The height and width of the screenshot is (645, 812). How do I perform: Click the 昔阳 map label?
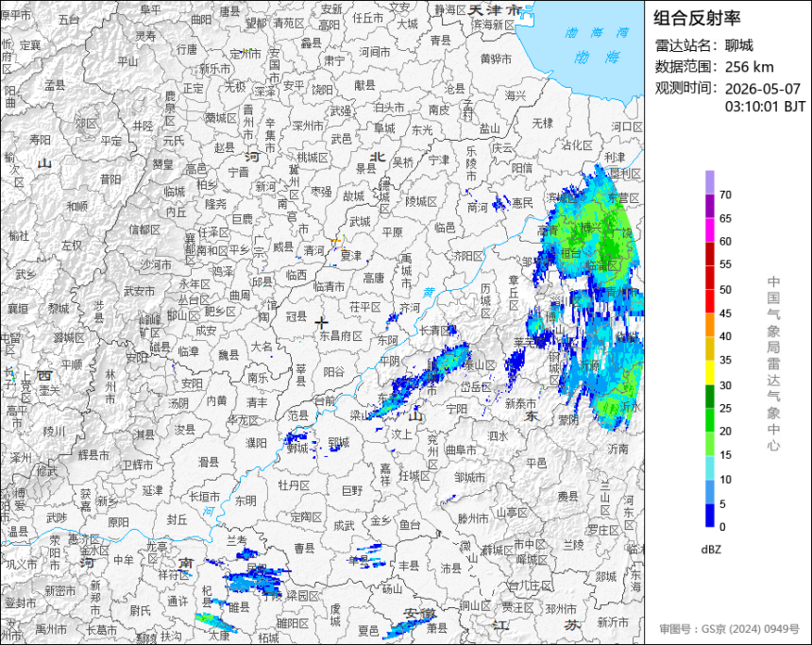pos(110,179)
